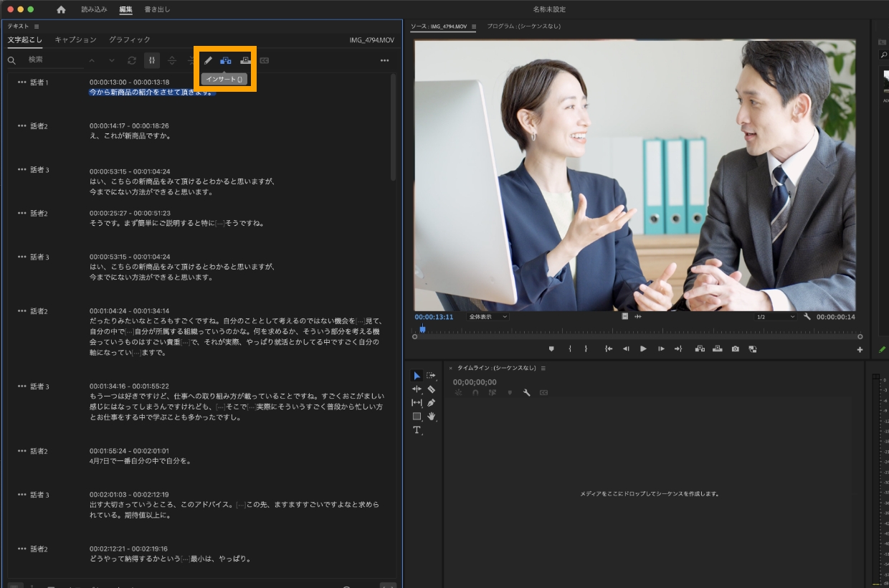Click transcript text 今から新商品の紹介をさせて頂きます。
The width and height of the screenshot is (889, 588).
coord(151,92)
